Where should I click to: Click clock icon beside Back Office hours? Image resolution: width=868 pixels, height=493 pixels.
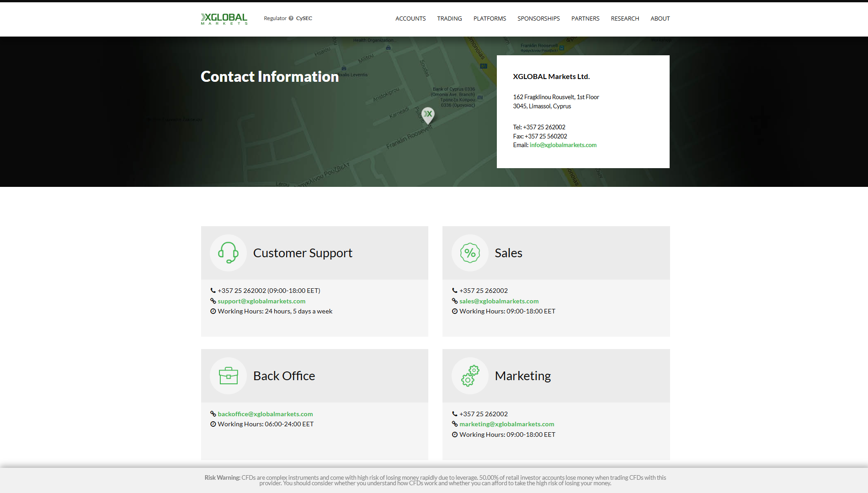213,424
